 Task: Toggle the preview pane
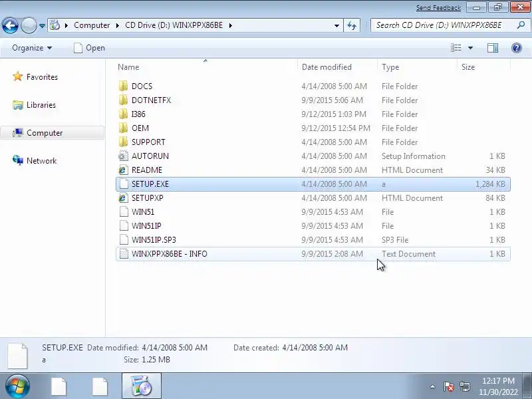(x=493, y=48)
